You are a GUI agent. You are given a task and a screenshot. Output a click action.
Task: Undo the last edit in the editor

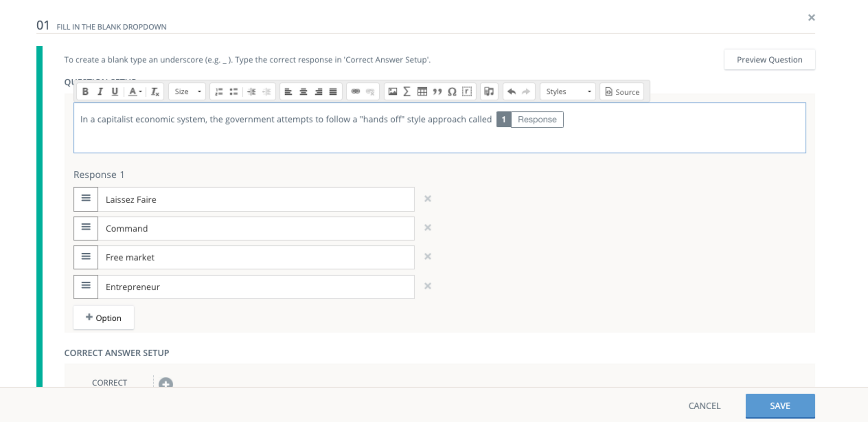512,92
